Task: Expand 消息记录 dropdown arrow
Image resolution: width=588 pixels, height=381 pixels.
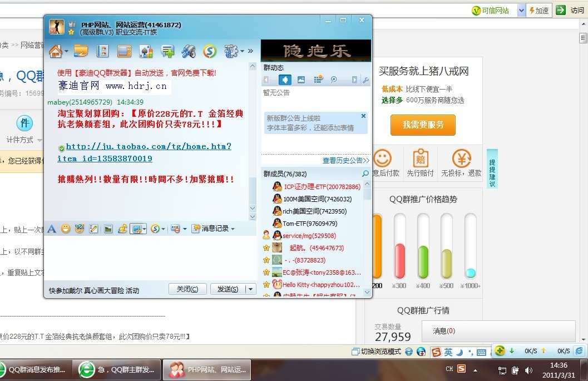Action: tap(233, 229)
